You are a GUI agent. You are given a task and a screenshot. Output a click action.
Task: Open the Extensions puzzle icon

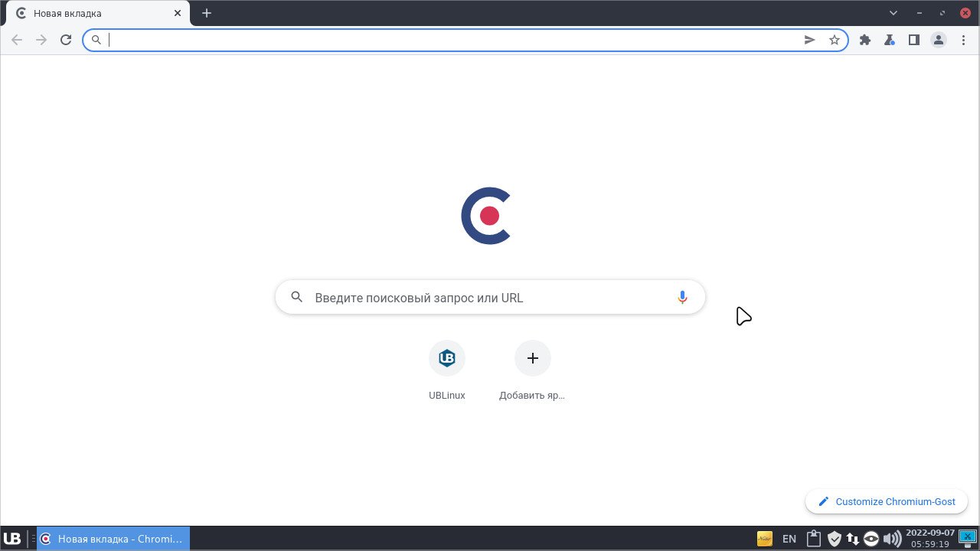(864, 40)
